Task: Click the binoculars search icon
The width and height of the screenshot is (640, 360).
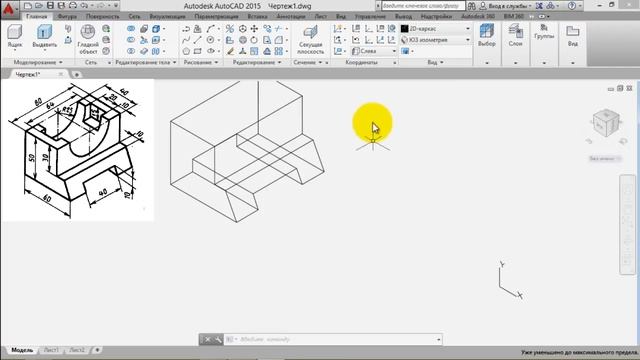Action: 471,6
